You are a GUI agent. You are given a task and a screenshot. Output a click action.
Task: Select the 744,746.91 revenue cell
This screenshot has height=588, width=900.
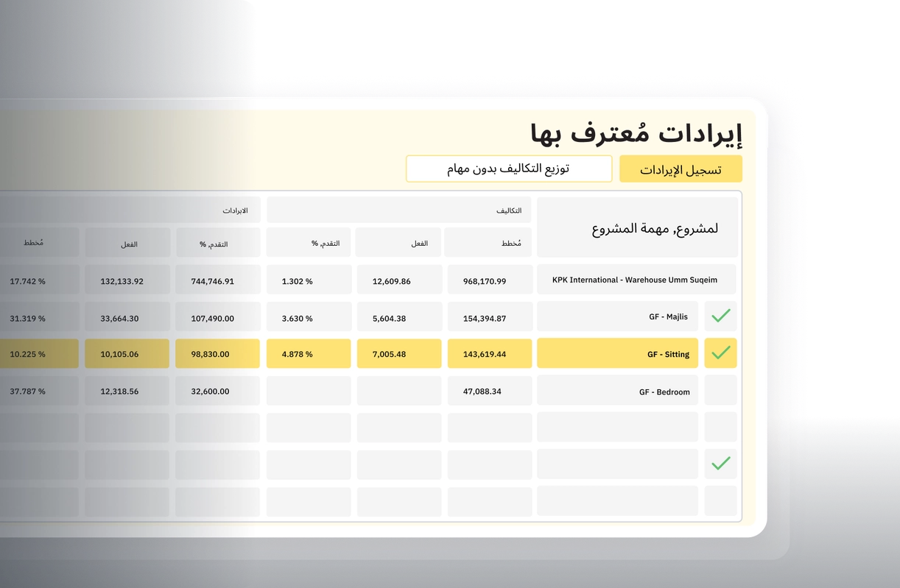217,280
